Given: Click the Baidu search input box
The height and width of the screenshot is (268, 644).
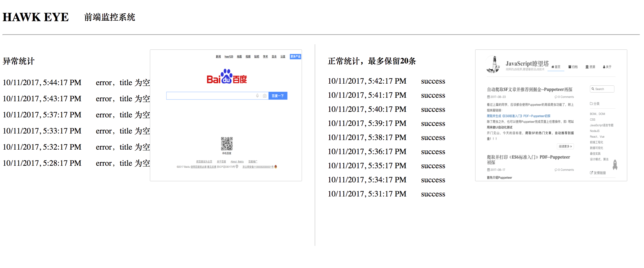Looking at the screenshot, I should tap(217, 96).
